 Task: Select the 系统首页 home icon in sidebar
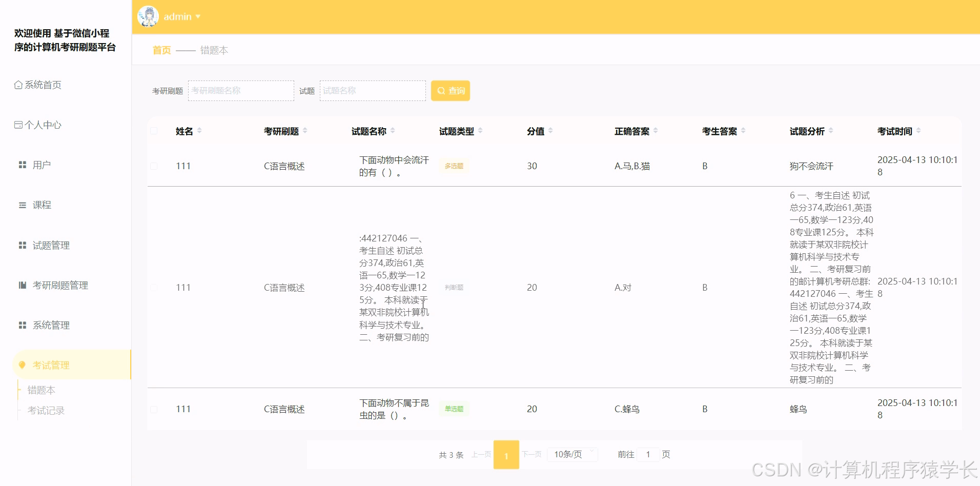pyautogui.click(x=18, y=85)
